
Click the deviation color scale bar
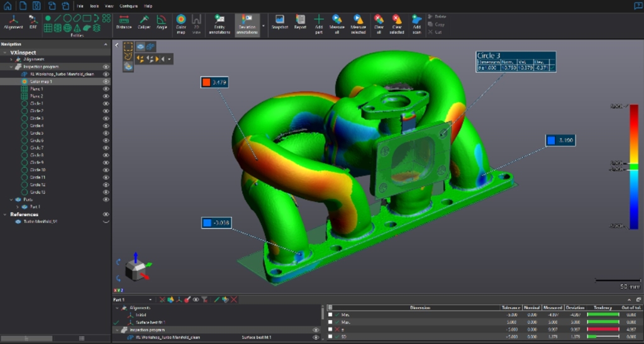(x=634, y=167)
